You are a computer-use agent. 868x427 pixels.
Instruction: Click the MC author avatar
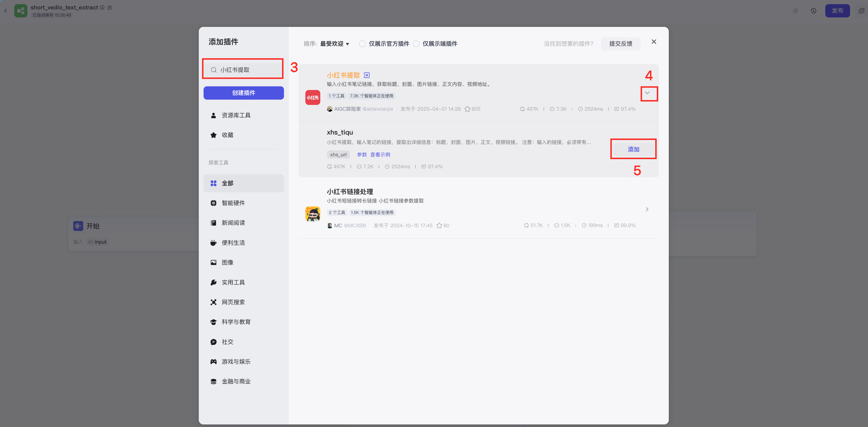coord(329,226)
